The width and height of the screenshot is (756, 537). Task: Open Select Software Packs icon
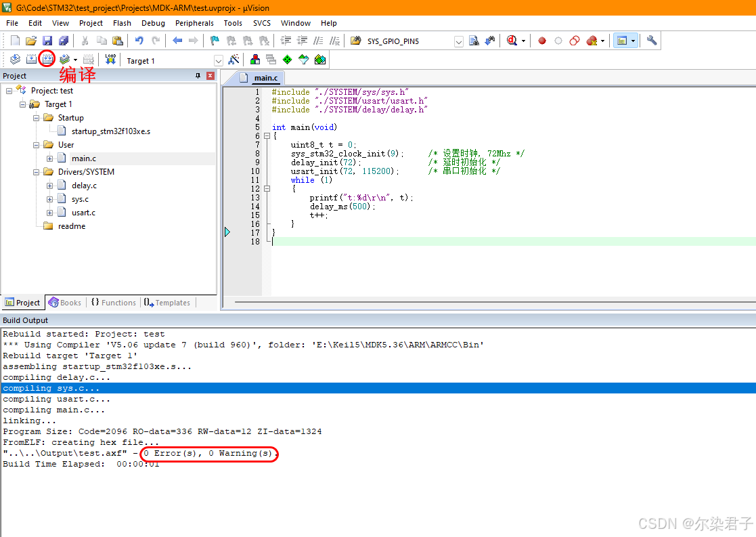click(304, 60)
